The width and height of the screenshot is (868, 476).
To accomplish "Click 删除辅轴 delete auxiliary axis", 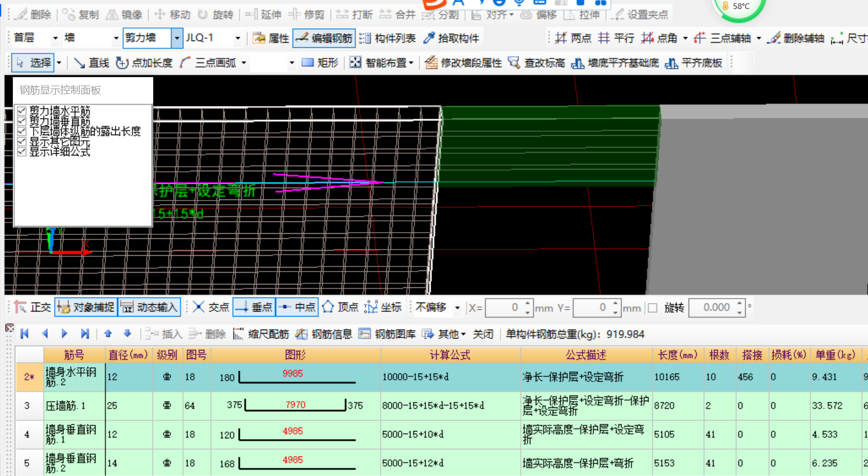I will [x=796, y=38].
